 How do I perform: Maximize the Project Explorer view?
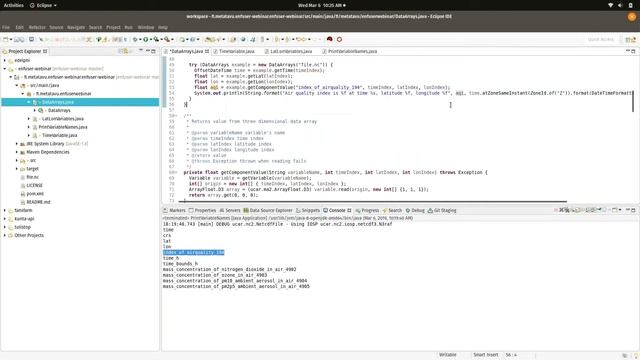153,51
